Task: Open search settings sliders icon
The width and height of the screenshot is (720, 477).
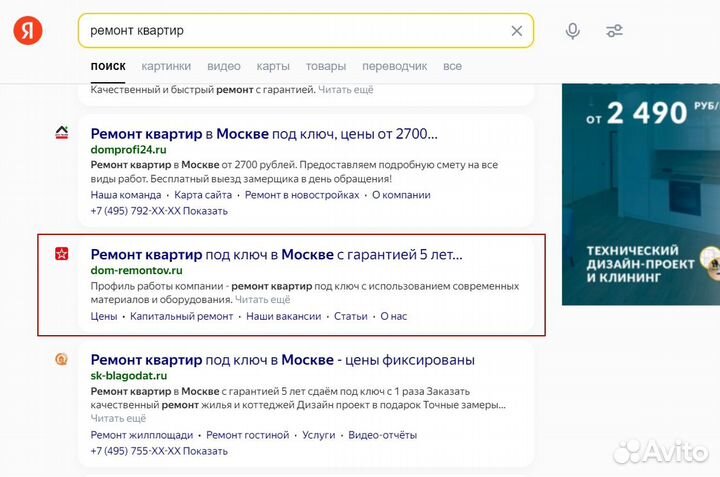Action: point(614,31)
